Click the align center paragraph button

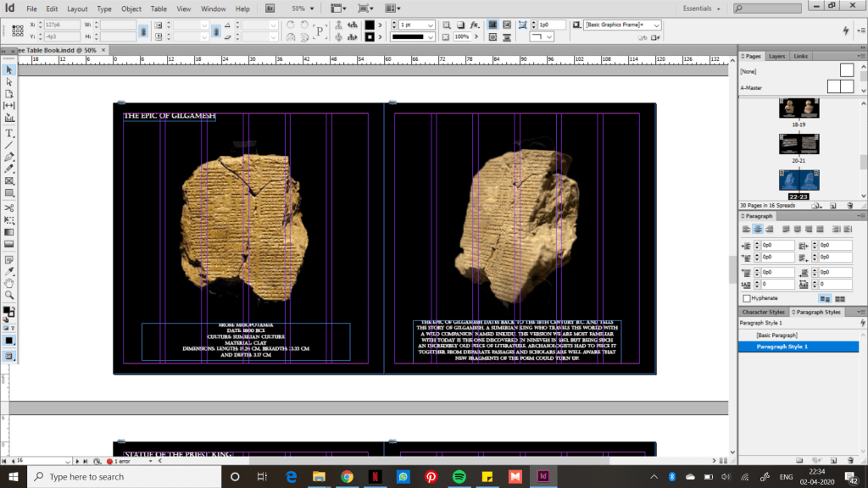(x=758, y=230)
